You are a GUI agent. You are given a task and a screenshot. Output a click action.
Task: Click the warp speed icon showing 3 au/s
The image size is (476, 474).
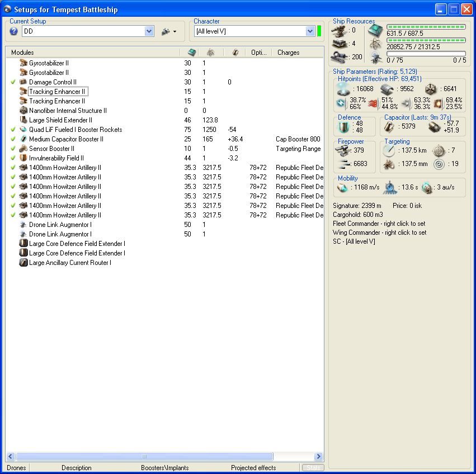tap(427, 188)
